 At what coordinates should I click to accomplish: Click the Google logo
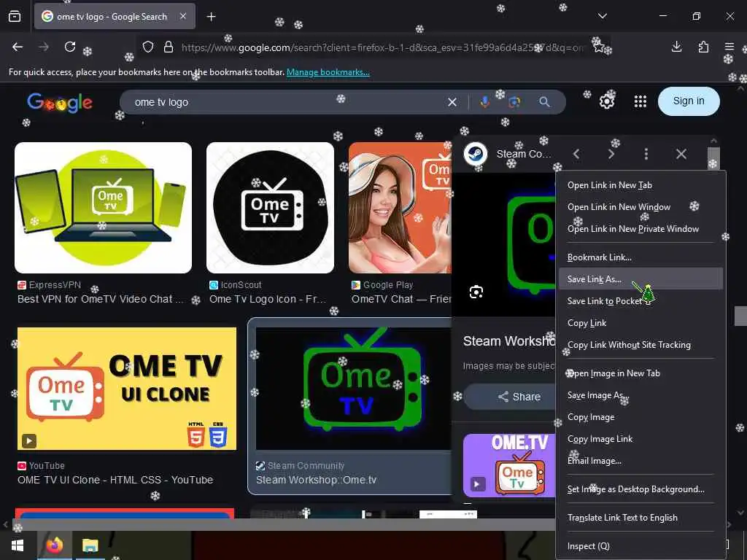(60, 102)
